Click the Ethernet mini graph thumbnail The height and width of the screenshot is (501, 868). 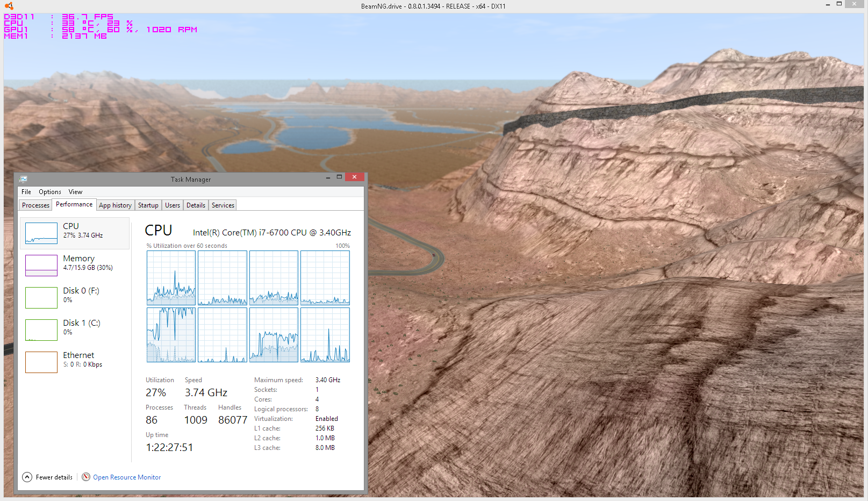click(x=41, y=362)
